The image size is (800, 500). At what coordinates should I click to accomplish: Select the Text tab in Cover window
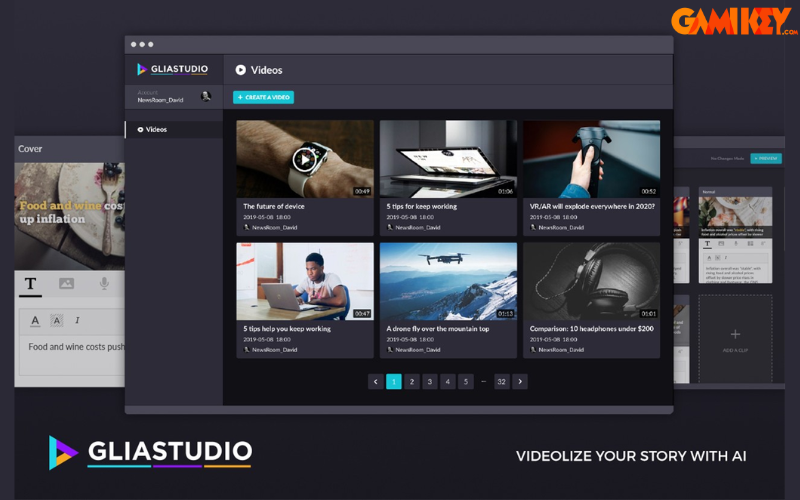coord(31,284)
